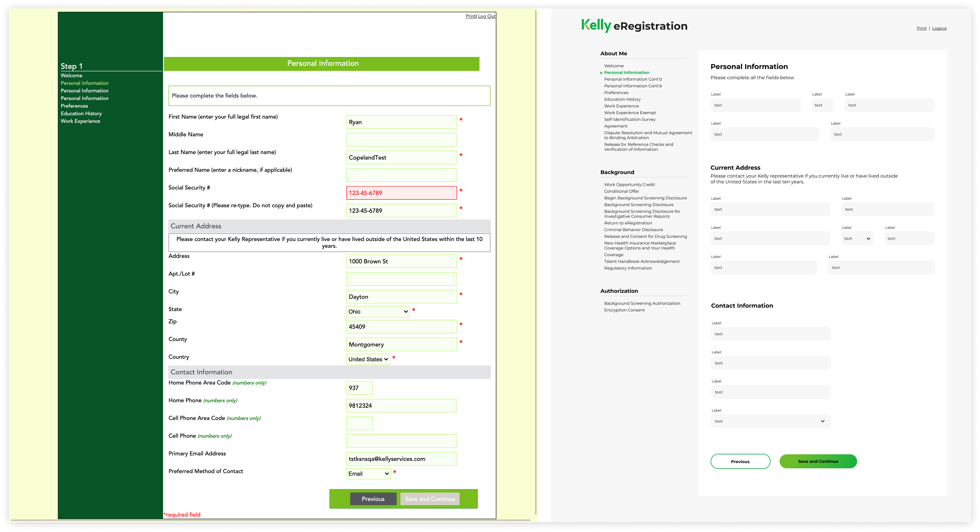Click the old form's horizontal scrollbar

270,520
